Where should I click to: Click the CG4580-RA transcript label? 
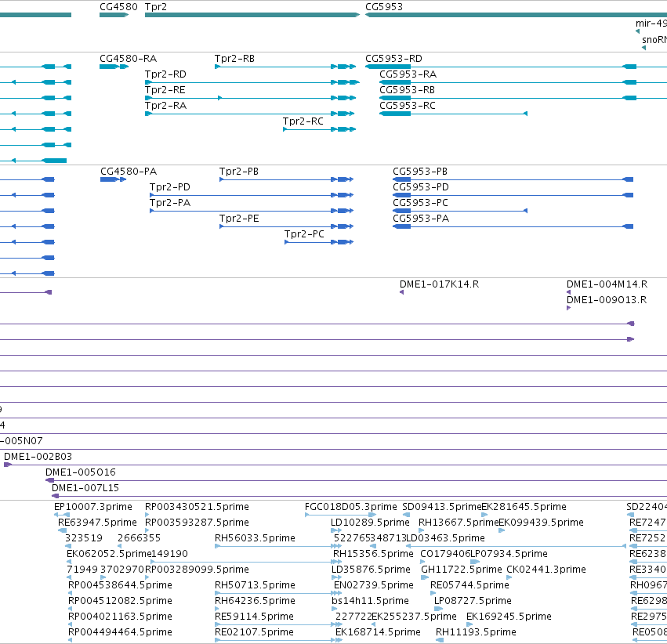[128, 59]
